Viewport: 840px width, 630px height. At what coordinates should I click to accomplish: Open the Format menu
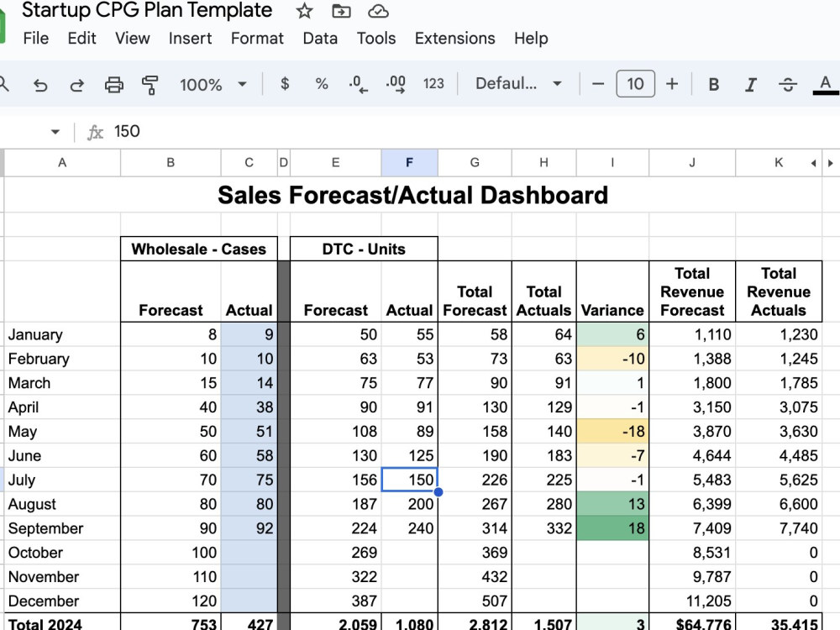257,39
